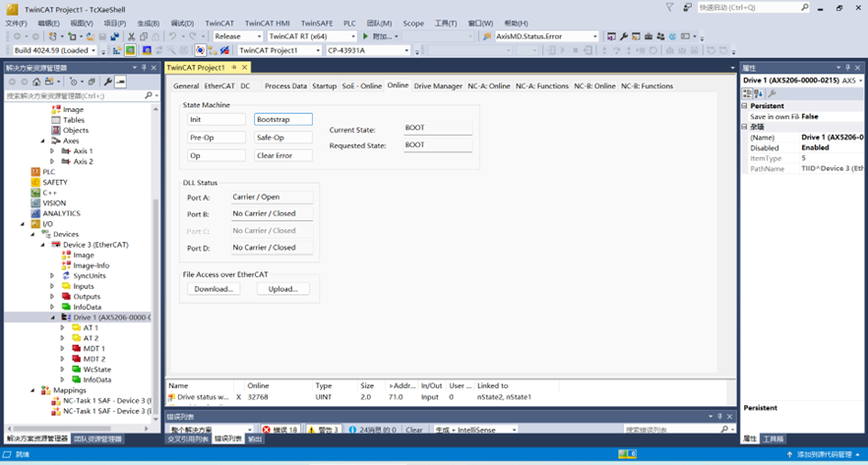Click the Properties wrench icon in Solution Explorer

pos(108,82)
